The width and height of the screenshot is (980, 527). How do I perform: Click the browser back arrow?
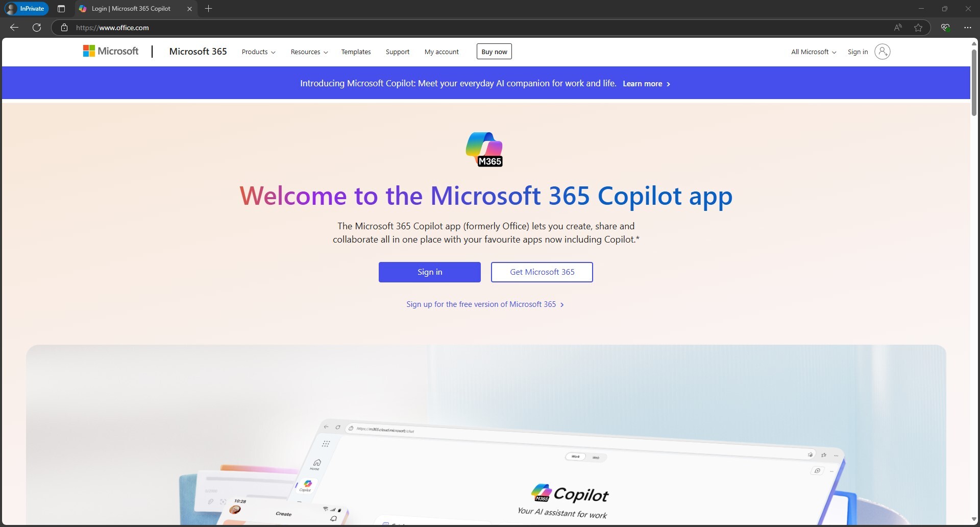13,28
